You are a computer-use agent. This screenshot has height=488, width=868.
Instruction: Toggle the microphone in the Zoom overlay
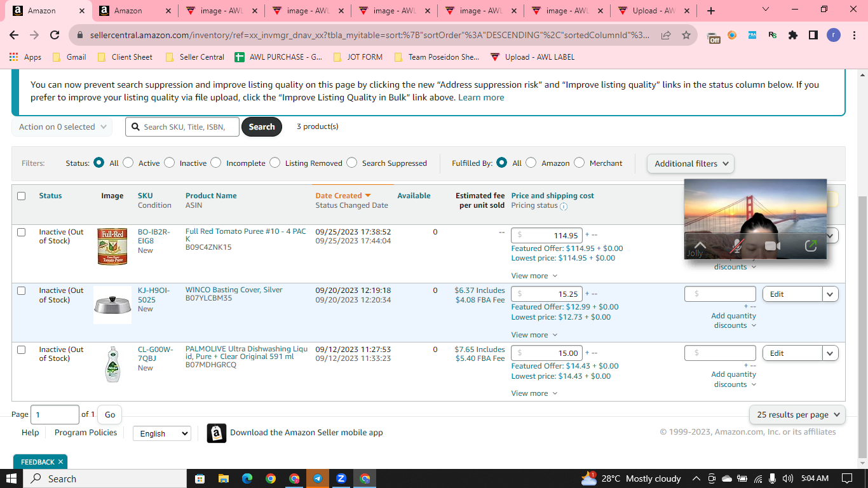(x=737, y=246)
